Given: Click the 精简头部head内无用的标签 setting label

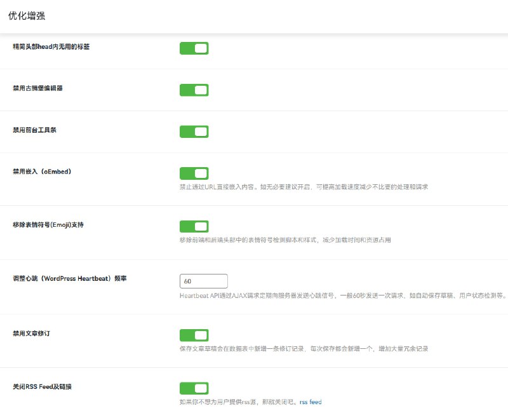Looking at the screenshot, I should tap(51, 46).
